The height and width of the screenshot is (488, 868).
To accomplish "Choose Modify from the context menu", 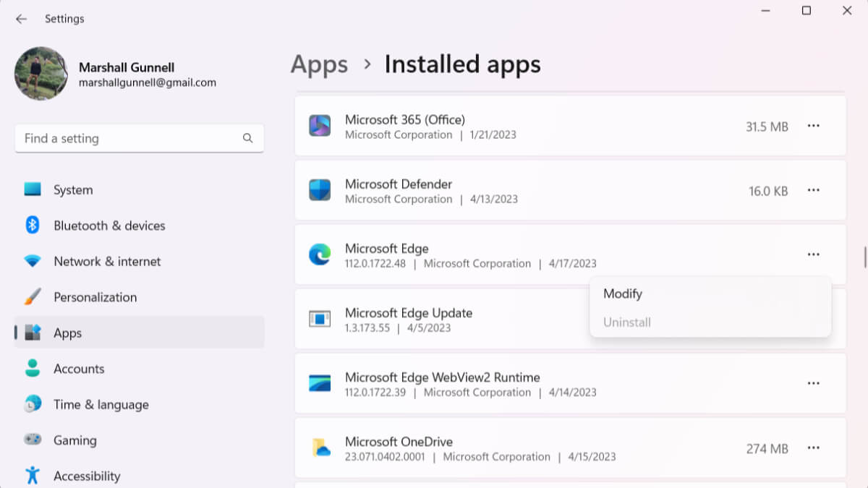I will pyautogui.click(x=623, y=294).
